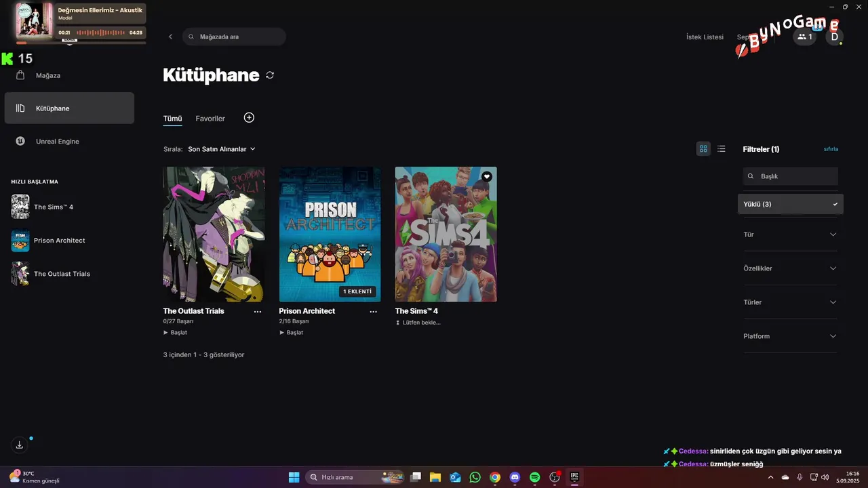868x488 pixels.
Task: Click the Epic Games taskbar icon
Action: coord(574,477)
